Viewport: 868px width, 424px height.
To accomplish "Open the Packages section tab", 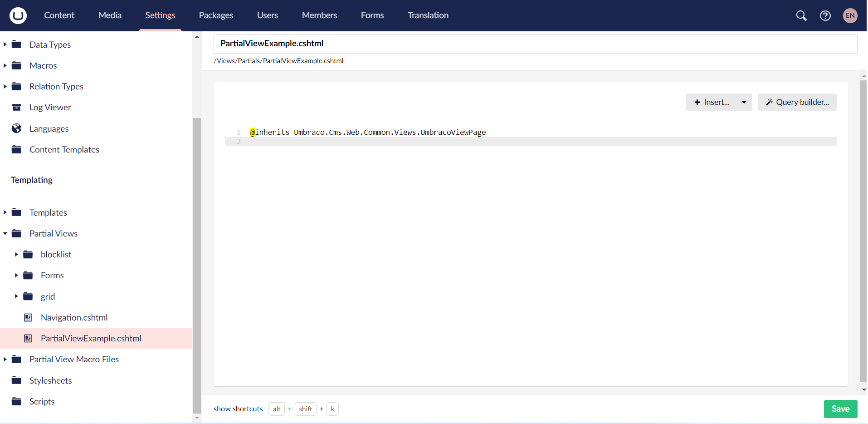I will tap(216, 15).
